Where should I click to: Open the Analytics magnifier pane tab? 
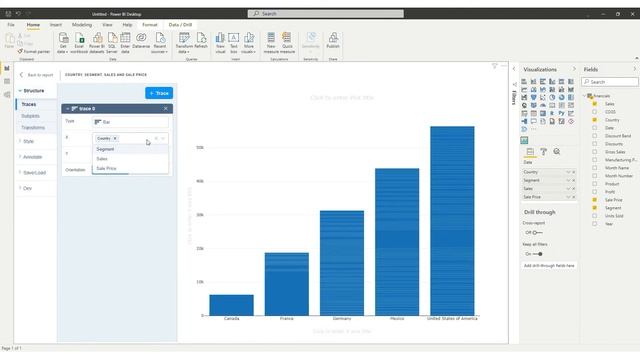click(557, 151)
